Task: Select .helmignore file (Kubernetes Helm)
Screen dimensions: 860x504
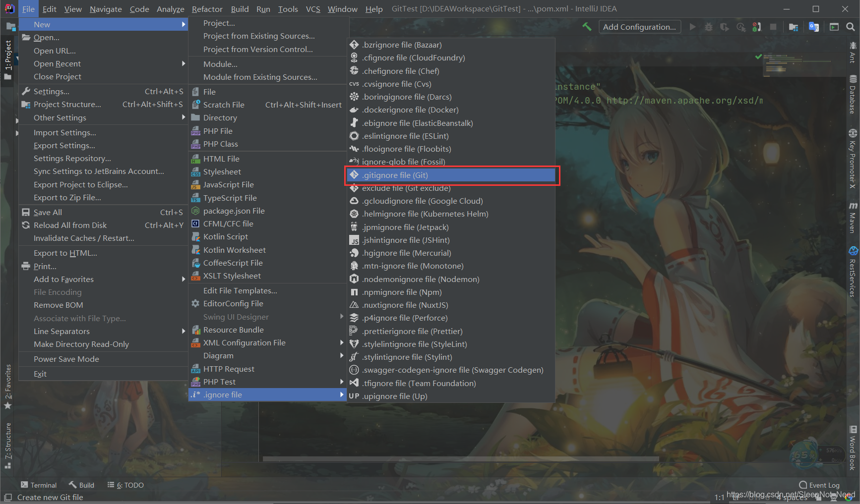Action: point(451,214)
